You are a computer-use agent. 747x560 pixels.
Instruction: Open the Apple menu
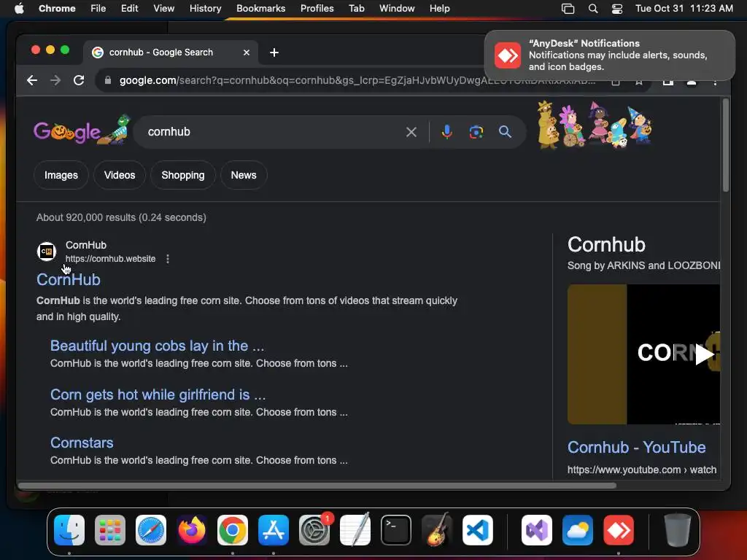click(x=19, y=9)
